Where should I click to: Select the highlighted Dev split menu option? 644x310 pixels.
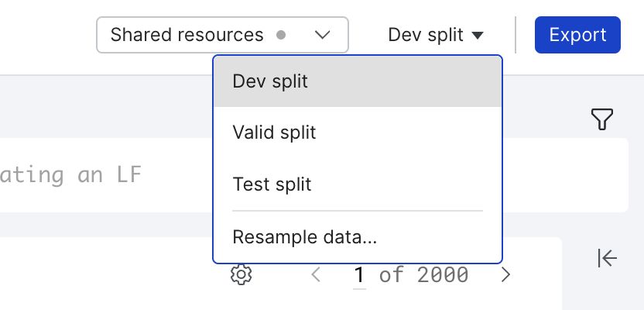[x=358, y=81]
